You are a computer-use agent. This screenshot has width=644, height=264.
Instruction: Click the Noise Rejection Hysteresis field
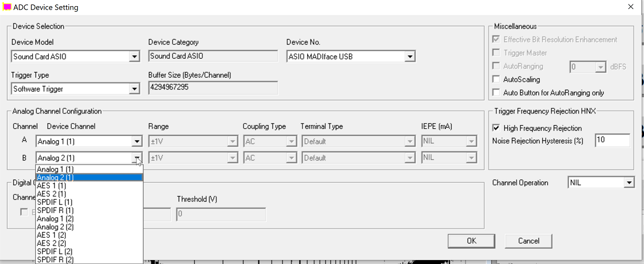pos(612,140)
